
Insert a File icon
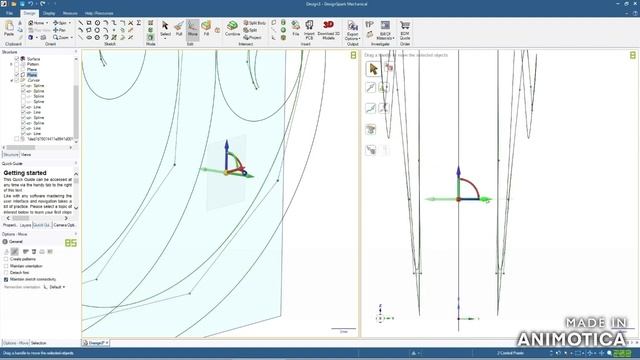pos(296,29)
